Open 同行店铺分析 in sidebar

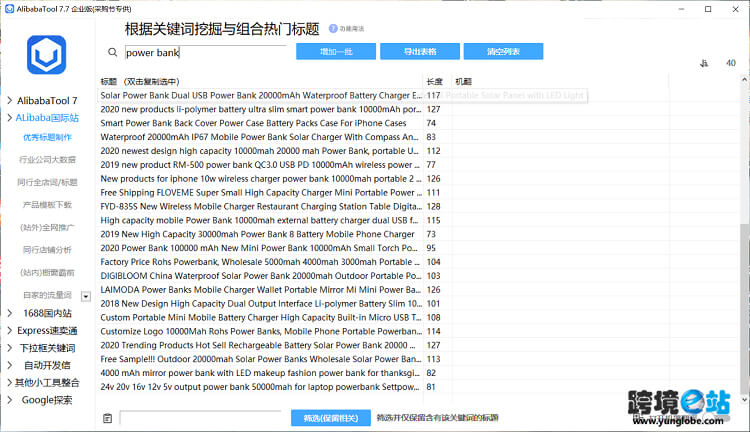tap(47, 250)
